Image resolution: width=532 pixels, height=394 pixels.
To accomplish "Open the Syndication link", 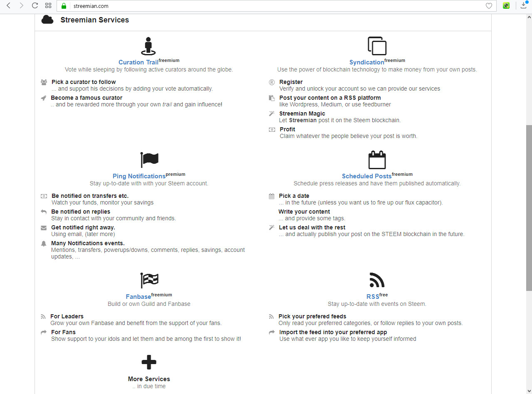I will (367, 62).
